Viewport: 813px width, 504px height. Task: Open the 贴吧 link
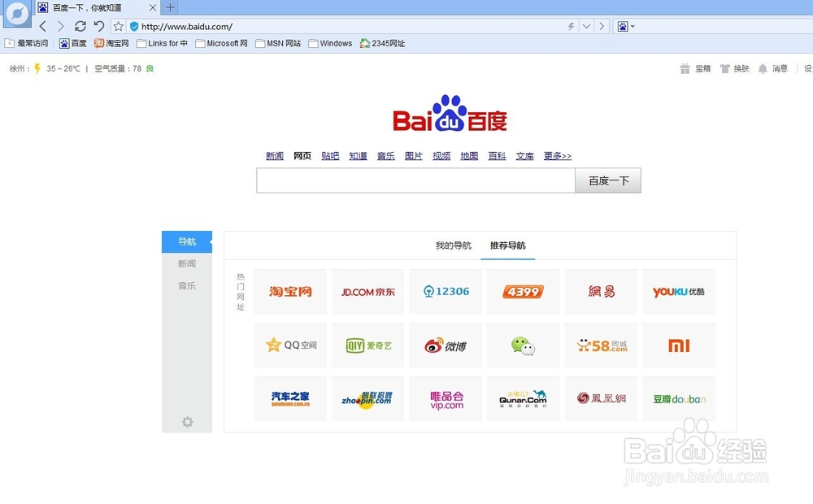pyautogui.click(x=330, y=155)
